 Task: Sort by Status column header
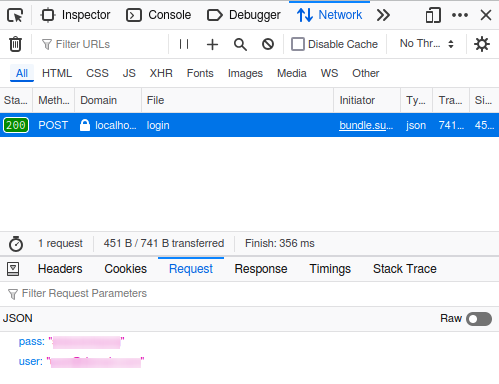pyautogui.click(x=16, y=100)
